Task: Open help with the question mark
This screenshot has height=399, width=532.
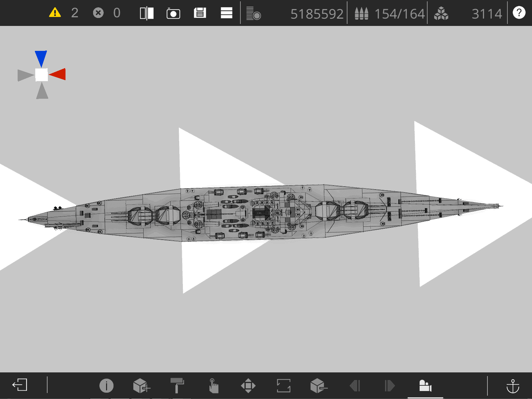Action: (x=519, y=13)
